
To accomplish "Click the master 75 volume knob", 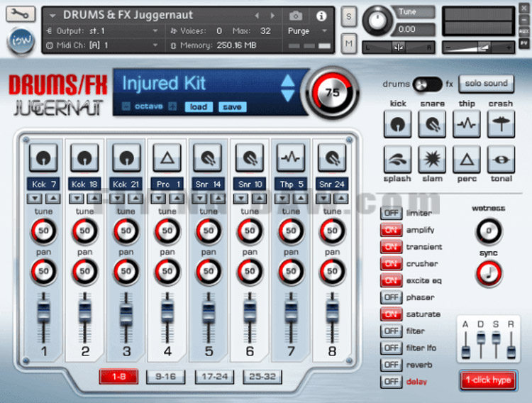I will (x=332, y=93).
